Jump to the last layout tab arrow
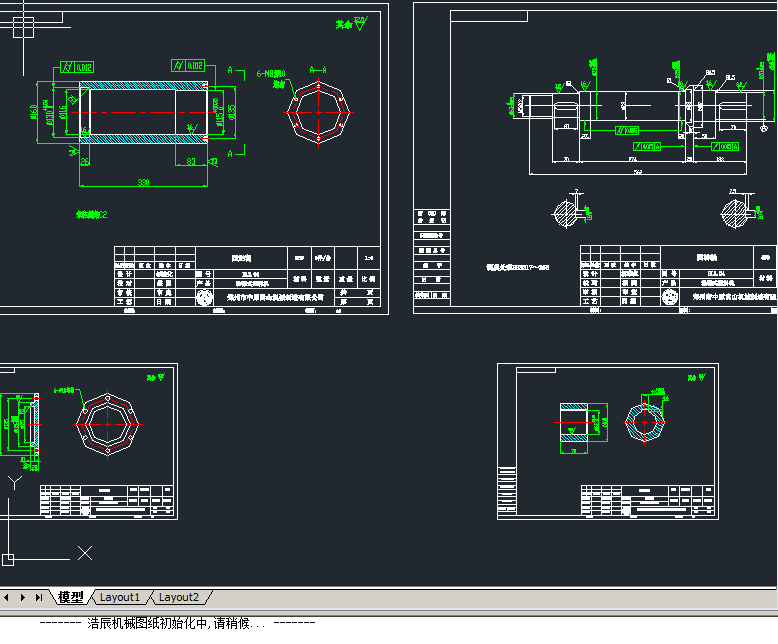The image size is (778, 644). [x=39, y=597]
